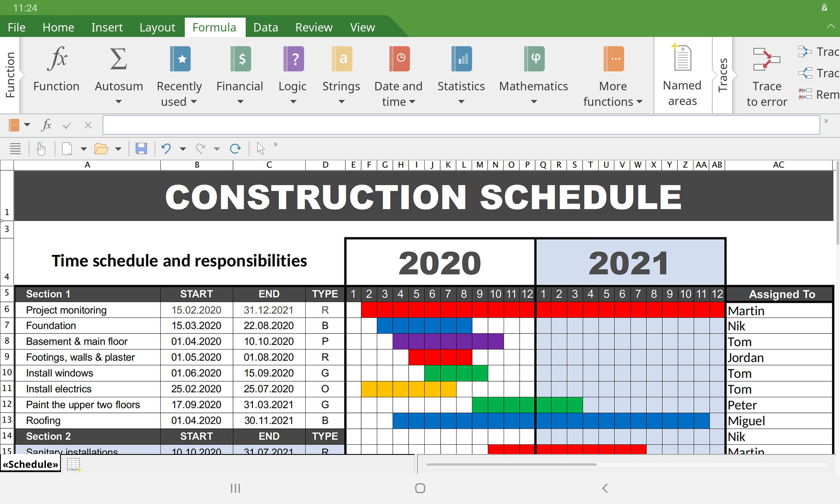840x504 pixels.
Task: Click the Foundation start date 15.03.2020
Action: tap(197, 325)
